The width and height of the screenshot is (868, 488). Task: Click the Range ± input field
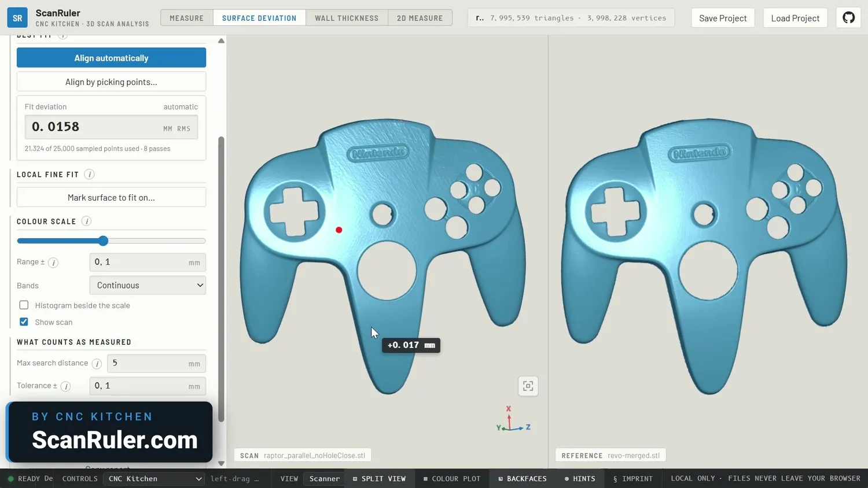click(148, 263)
